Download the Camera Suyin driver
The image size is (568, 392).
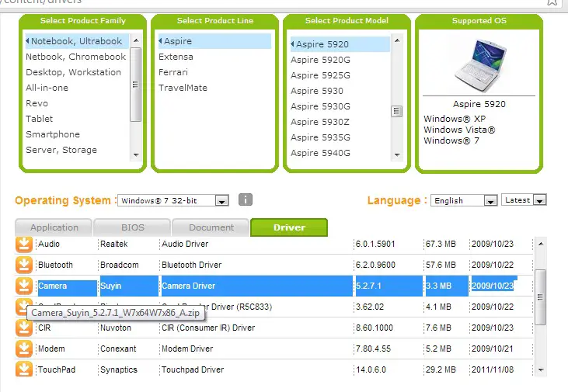(24, 286)
